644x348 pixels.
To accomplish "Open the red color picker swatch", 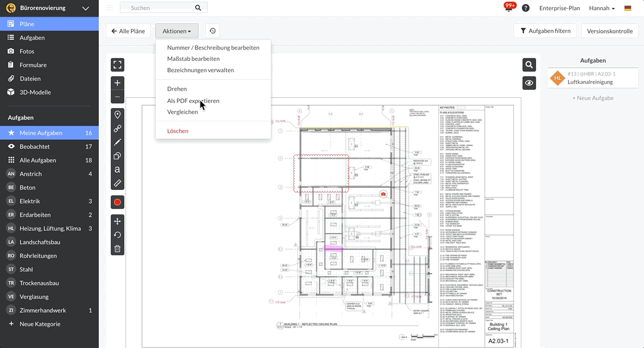I will tap(118, 202).
